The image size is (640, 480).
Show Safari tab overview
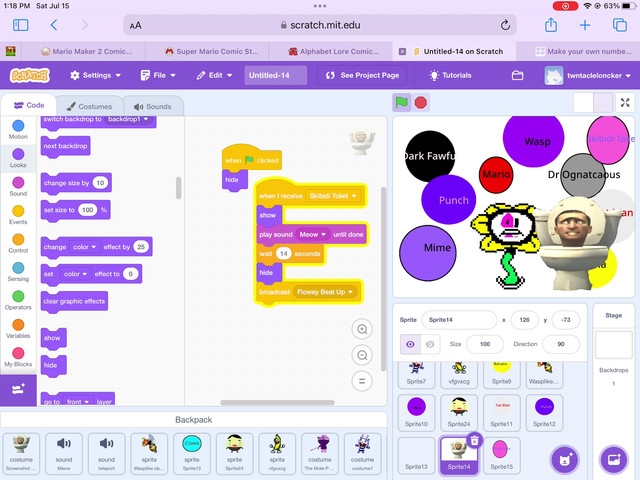click(620, 25)
